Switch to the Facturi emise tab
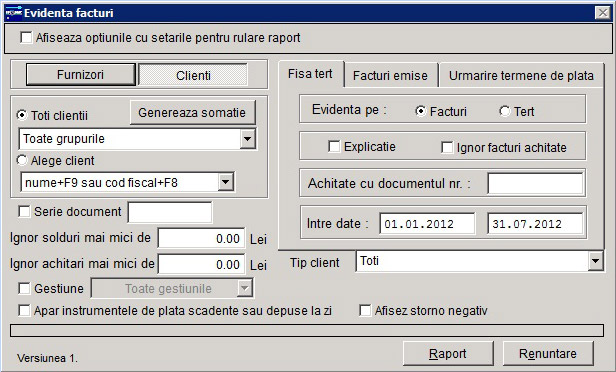This screenshot has height=372, width=616. (390, 75)
